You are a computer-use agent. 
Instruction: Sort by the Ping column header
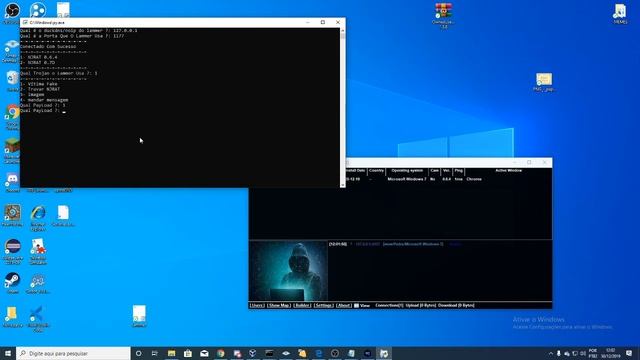pos(458,171)
